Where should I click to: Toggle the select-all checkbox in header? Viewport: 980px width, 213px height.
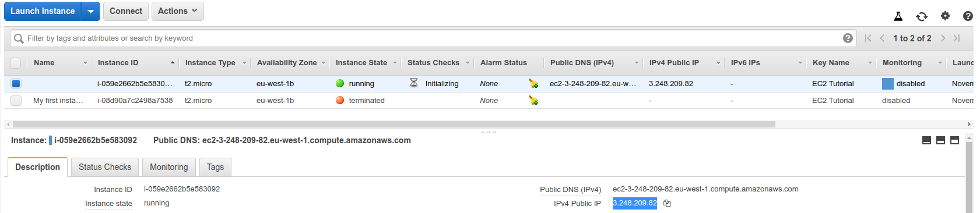tap(16, 63)
